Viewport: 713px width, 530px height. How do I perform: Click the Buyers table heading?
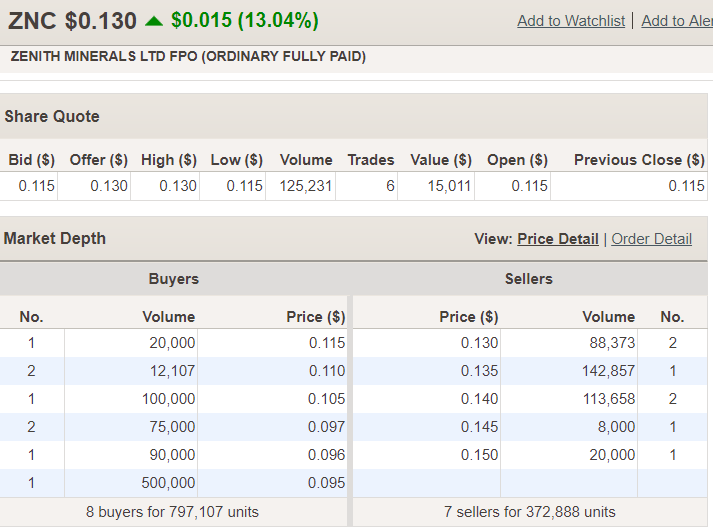174,279
